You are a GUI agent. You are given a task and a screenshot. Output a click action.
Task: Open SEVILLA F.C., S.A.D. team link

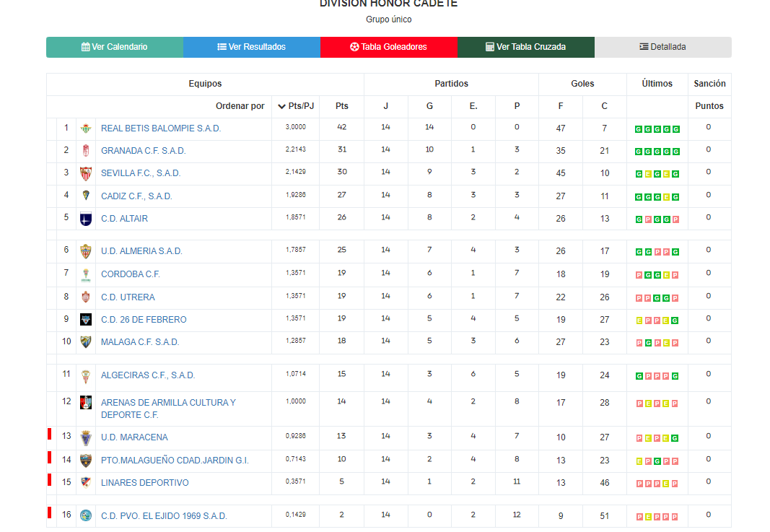(x=141, y=173)
